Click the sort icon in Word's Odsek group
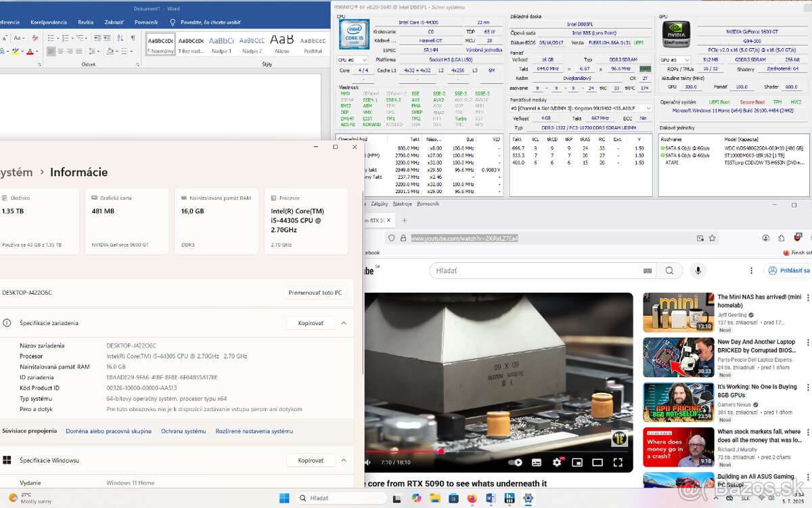 [120, 37]
